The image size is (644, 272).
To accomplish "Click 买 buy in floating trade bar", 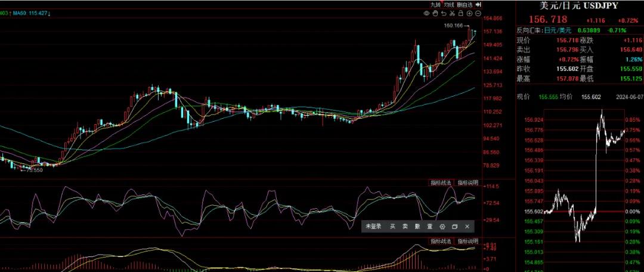I will point(392,227).
